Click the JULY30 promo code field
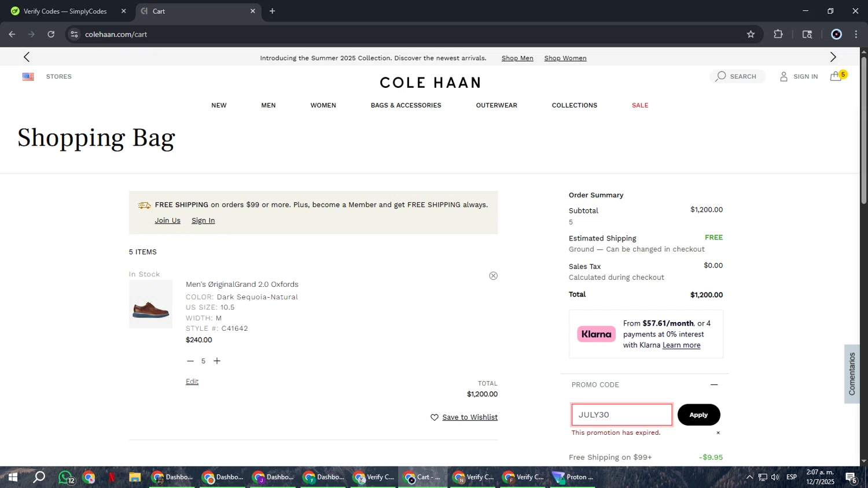The width and height of the screenshot is (868, 488). pos(622,415)
